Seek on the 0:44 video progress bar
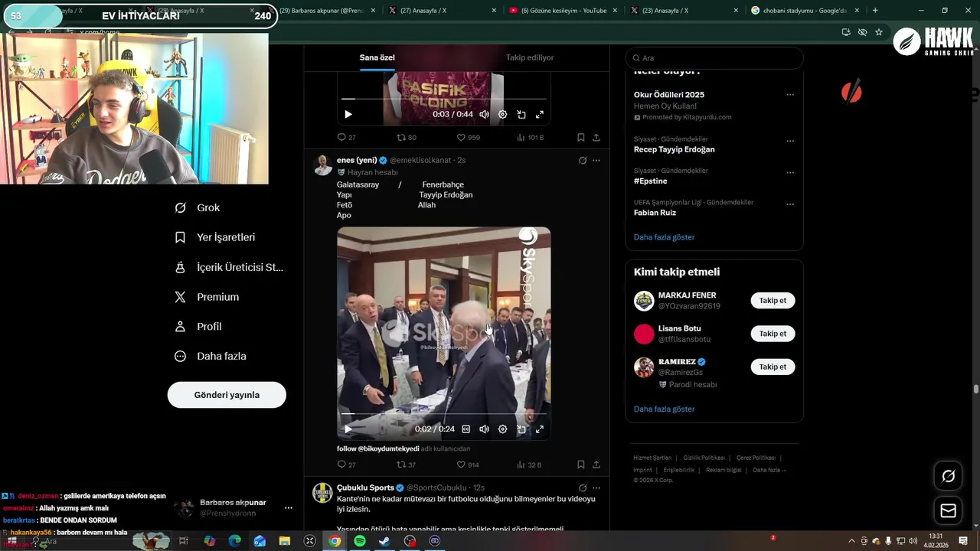The height and width of the screenshot is (551, 980). click(444, 99)
